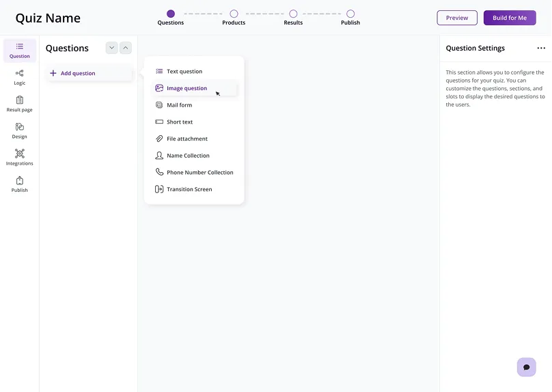The width and height of the screenshot is (552, 392).
Task: Choose Image question from the menu
Action: tap(194, 88)
